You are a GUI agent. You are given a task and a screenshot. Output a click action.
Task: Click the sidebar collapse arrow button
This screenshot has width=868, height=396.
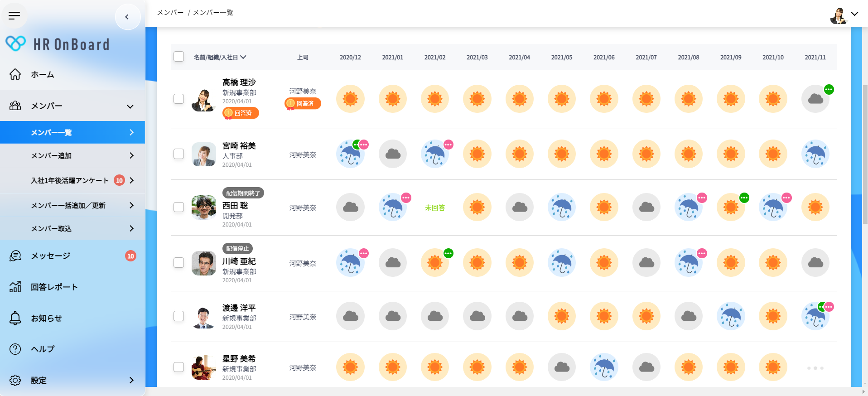pyautogui.click(x=127, y=17)
